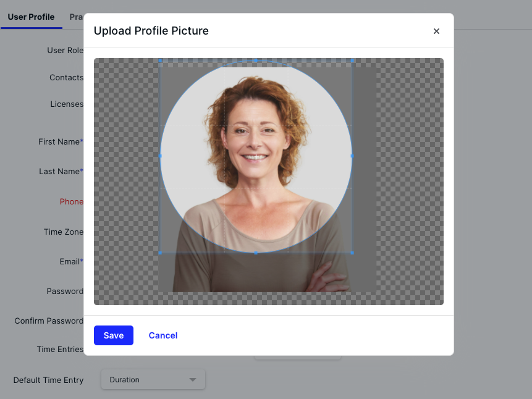Screen dimensions: 532x399
Task: Click the top-left crop corner handle
Action: point(161,61)
